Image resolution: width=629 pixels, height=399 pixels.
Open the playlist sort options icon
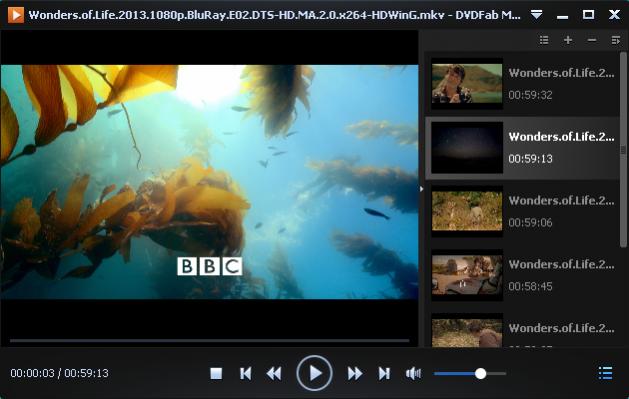pyautogui.click(x=616, y=40)
